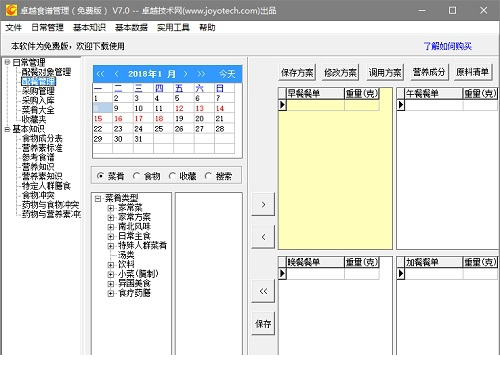This screenshot has height=369, width=500.
Task: Expand the 家常菜 category
Action: click(x=111, y=208)
